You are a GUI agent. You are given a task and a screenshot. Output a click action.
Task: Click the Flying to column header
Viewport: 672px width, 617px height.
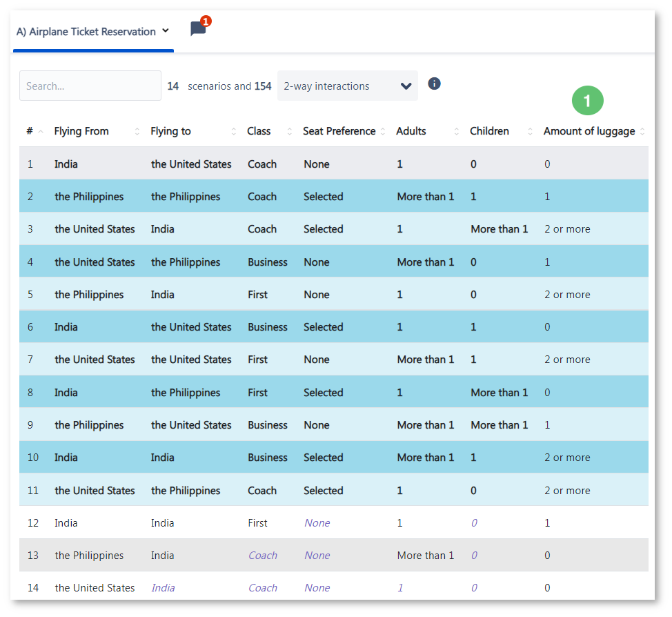170,131
